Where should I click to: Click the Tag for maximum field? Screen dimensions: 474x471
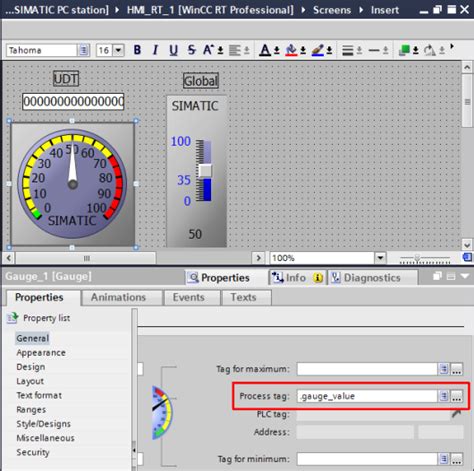click(x=367, y=369)
